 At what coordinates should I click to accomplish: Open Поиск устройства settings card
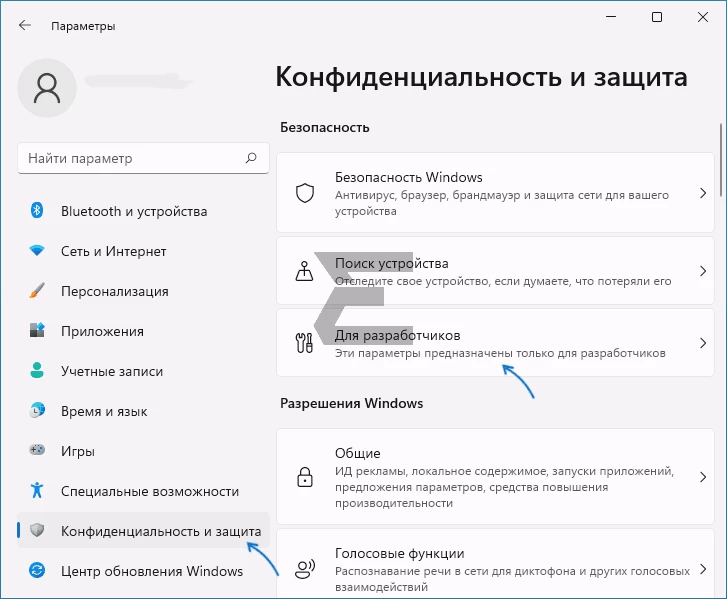click(495, 271)
